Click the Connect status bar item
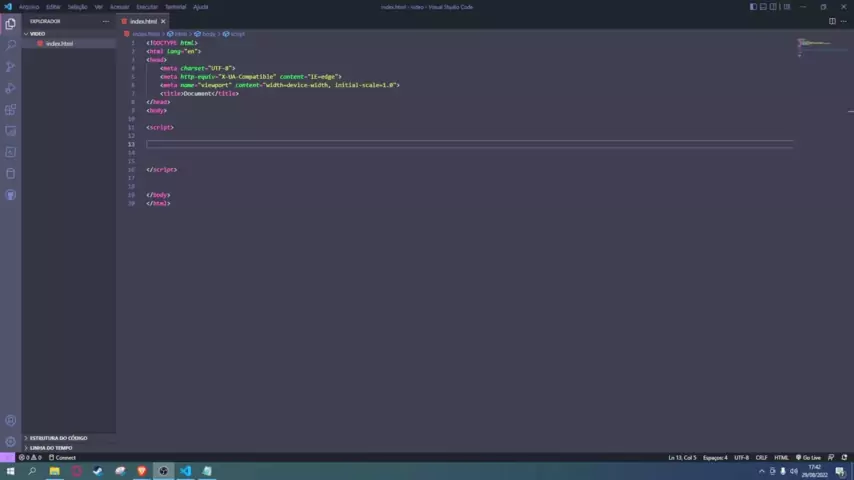 [62, 458]
